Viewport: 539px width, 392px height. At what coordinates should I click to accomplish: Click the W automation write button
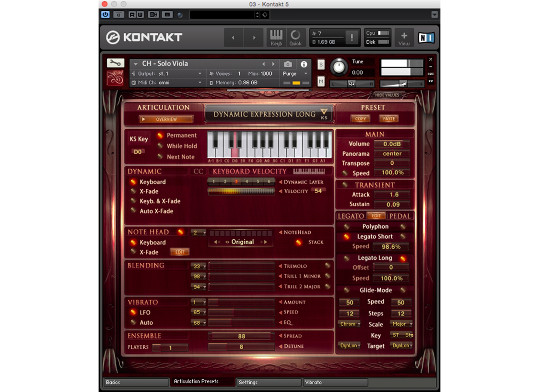click(x=140, y=14)
